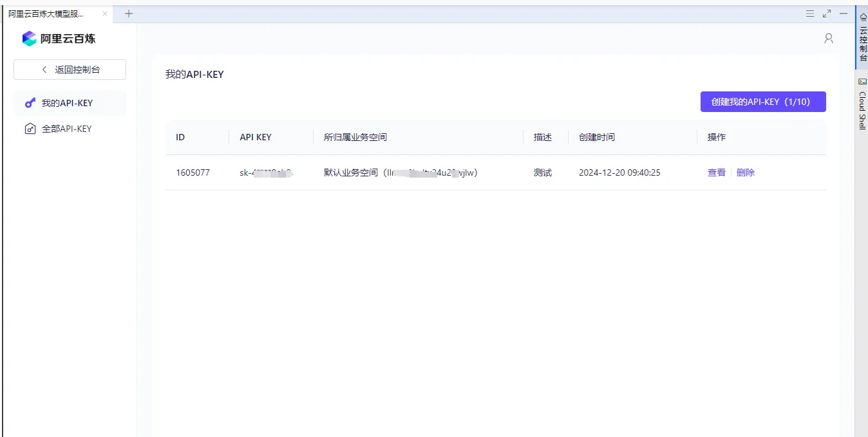Click 查看 link for key 1605077
This screenshot has width=868, height=437.
tap(717, 172)
